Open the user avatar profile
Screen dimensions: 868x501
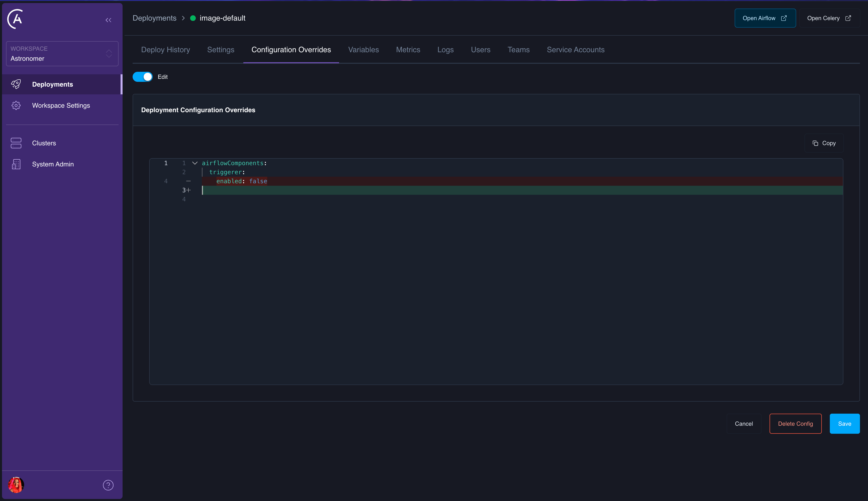click(16, 485)
